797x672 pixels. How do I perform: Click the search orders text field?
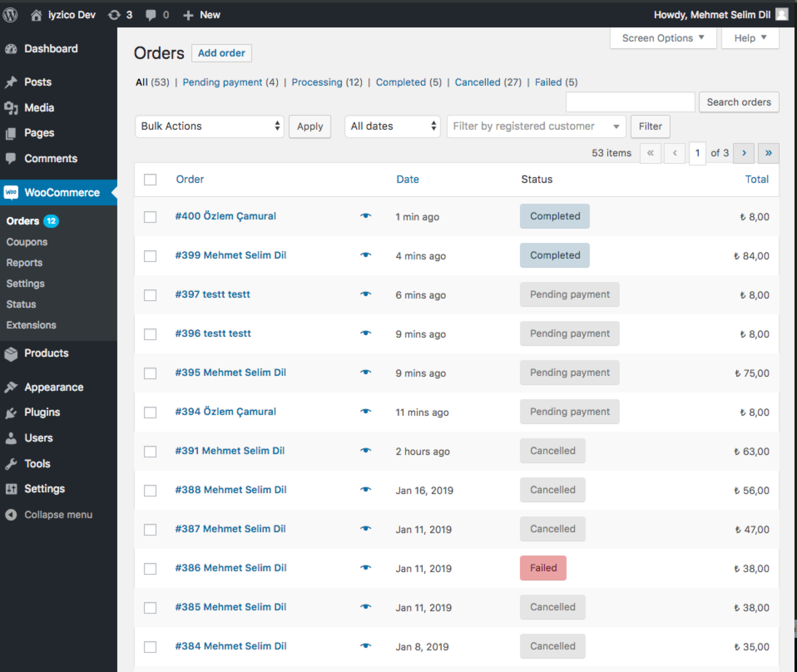pyautogui.click(x=630, y=102)
